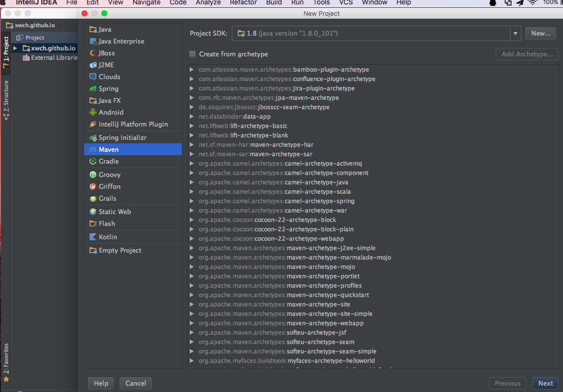Open the Navigate menu
563x392 pixels.
click(x=146, y=2)
